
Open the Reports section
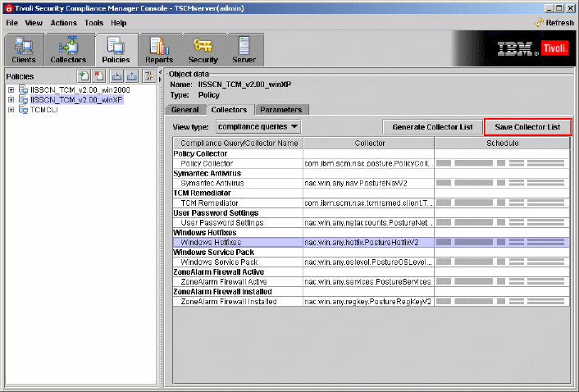(x=159, y=48)
